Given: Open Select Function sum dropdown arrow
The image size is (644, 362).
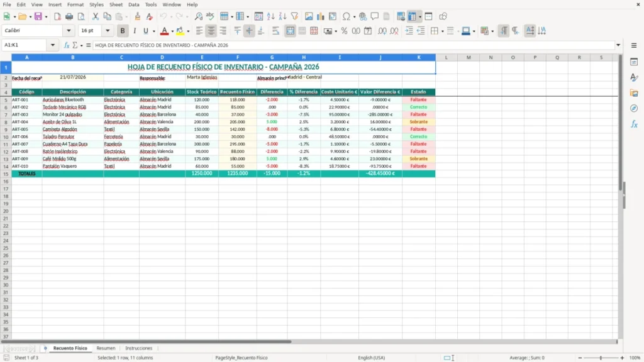Looking at the screenshot, I should [81, 45].
